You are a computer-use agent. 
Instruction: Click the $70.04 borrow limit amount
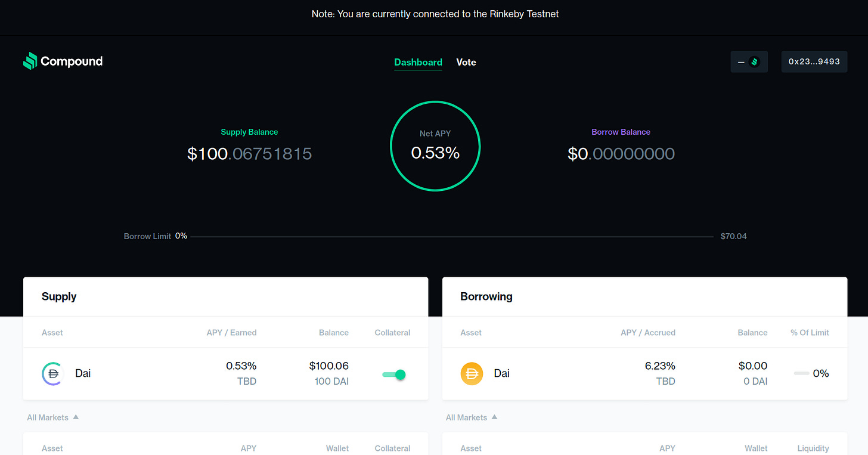click(733, 236)
